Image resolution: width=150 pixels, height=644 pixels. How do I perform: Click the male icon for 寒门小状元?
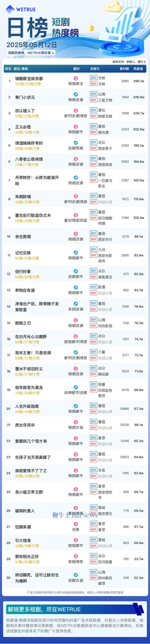(75, 95)
